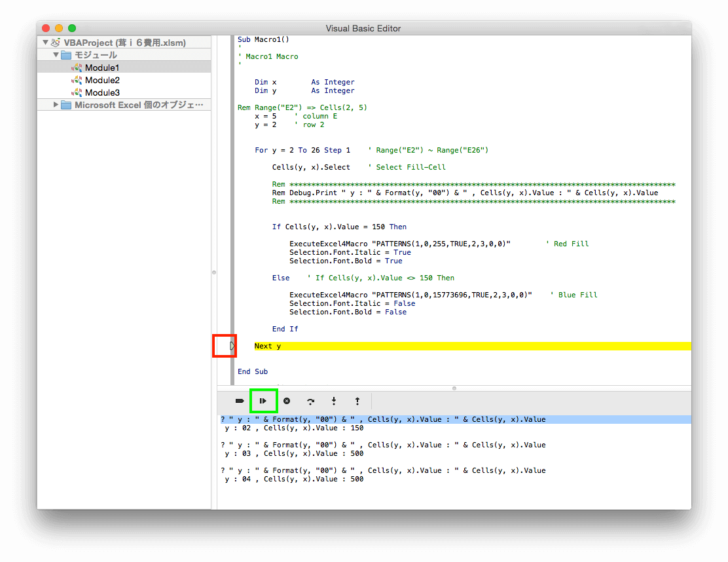Click the "Else" keyword line
The height and width of the screenshot is (562, 728).
point(280,278)
